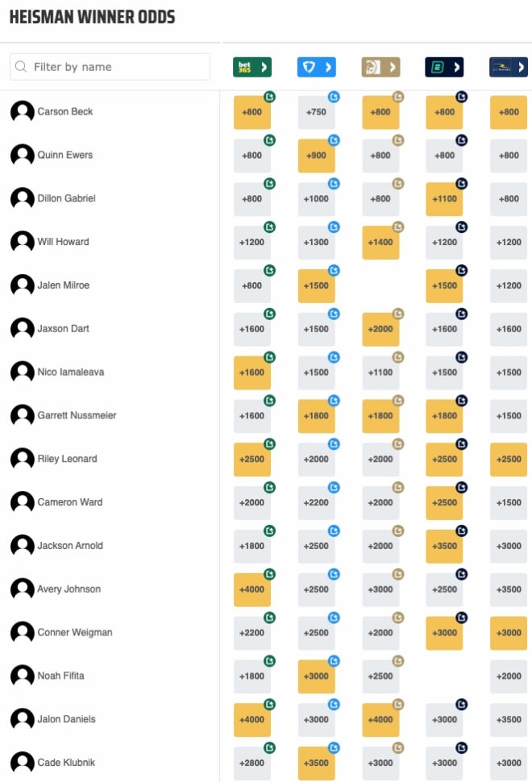The width and height of the screenshot is (532, 782).
Task: Open Garrett Nussmeier player name
Action: click(77, 415)
